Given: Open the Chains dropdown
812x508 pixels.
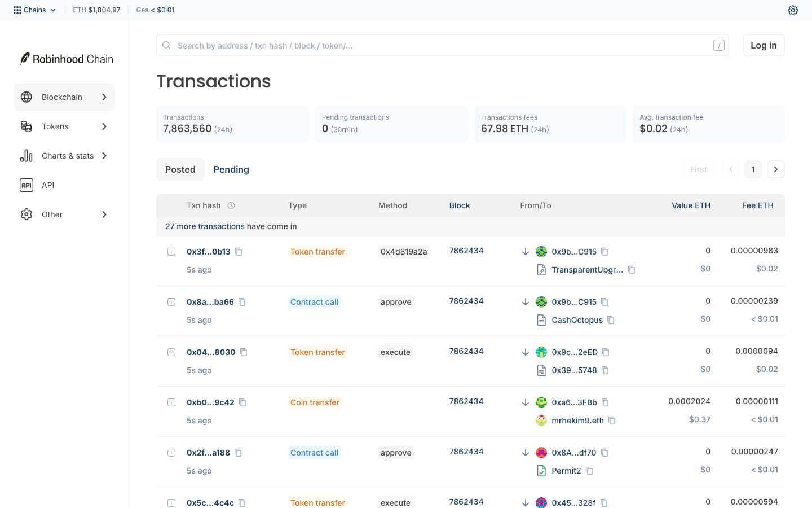Looking at the screenshot, I should (34, 10).
